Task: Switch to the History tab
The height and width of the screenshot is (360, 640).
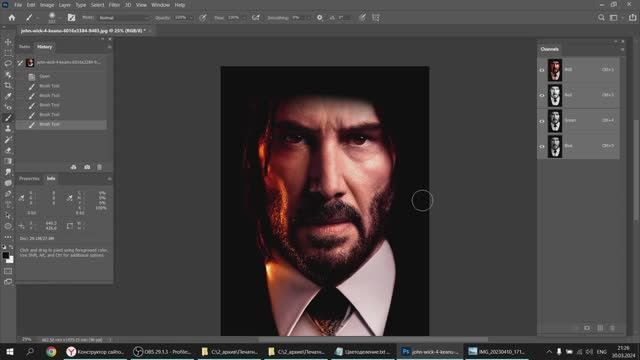Action: click(44, 47)
